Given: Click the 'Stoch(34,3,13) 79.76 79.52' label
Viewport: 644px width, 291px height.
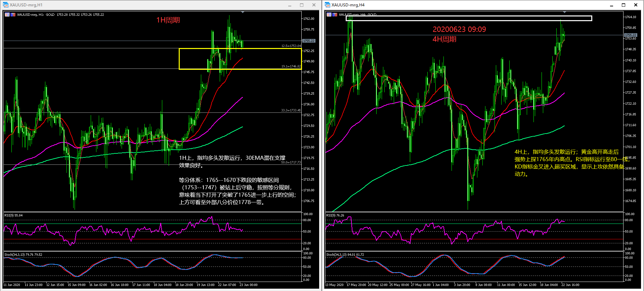Looking at the screenshot, I should pos(23,255).
